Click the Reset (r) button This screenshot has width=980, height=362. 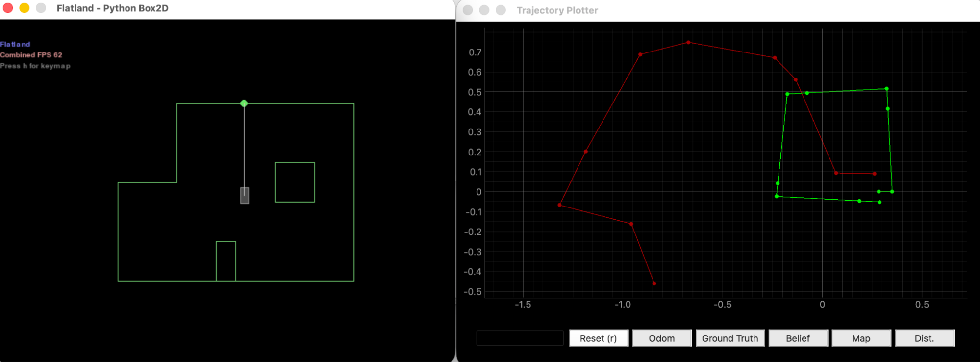pyautogui.click(x=599, y=338)
